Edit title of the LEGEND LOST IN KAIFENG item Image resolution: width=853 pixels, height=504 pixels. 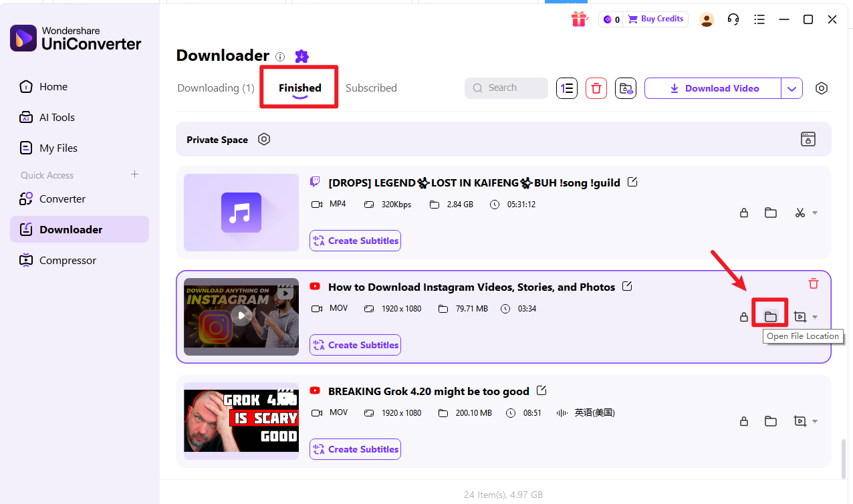632,182
